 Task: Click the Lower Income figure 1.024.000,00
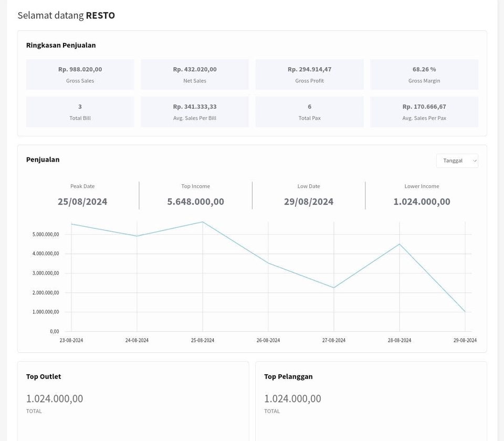click(x=422, y=202)
